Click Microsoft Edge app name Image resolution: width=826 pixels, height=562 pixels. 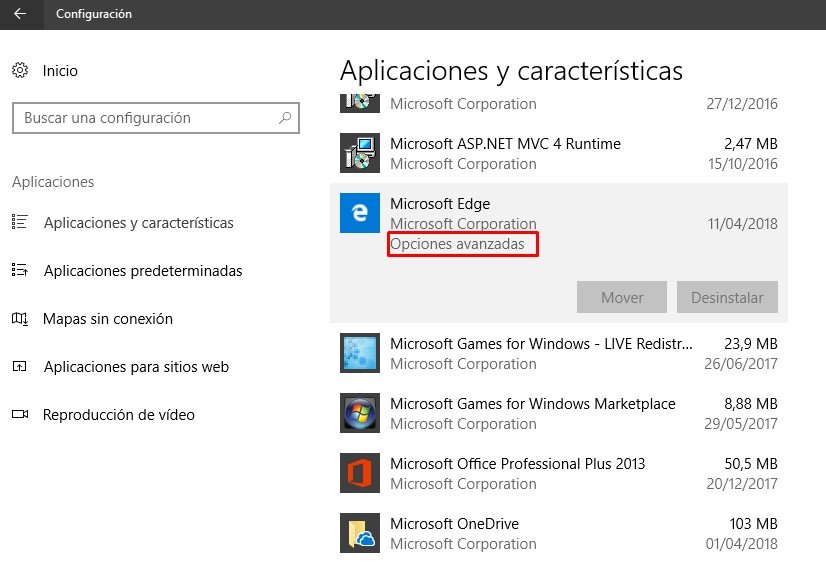[440, 204]
